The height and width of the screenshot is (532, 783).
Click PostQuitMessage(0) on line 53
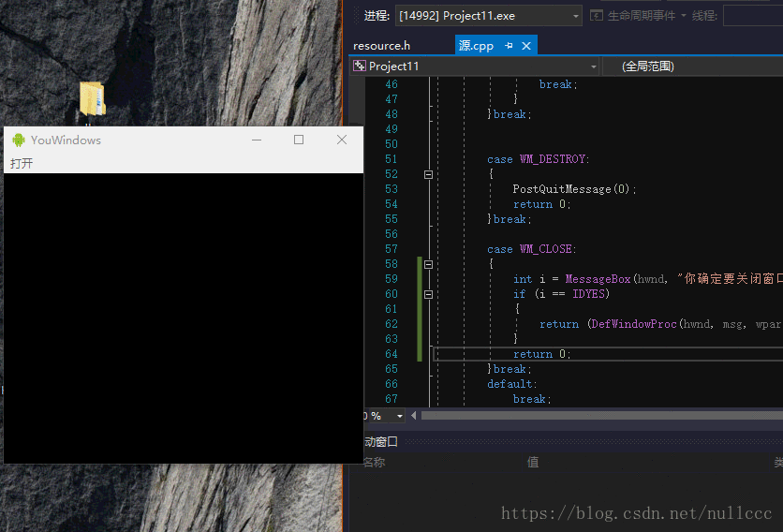coord(571,189)
